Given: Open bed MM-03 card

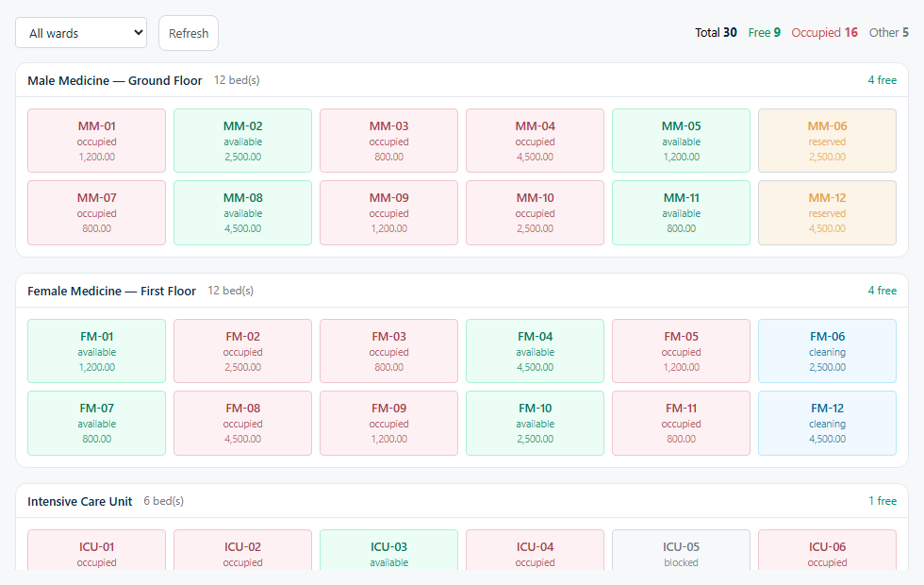Looking at the screenshot, I should click(388, 141).
